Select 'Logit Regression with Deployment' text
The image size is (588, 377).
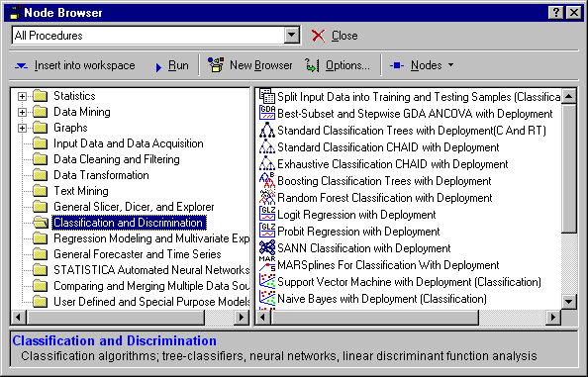coord(356,215)
